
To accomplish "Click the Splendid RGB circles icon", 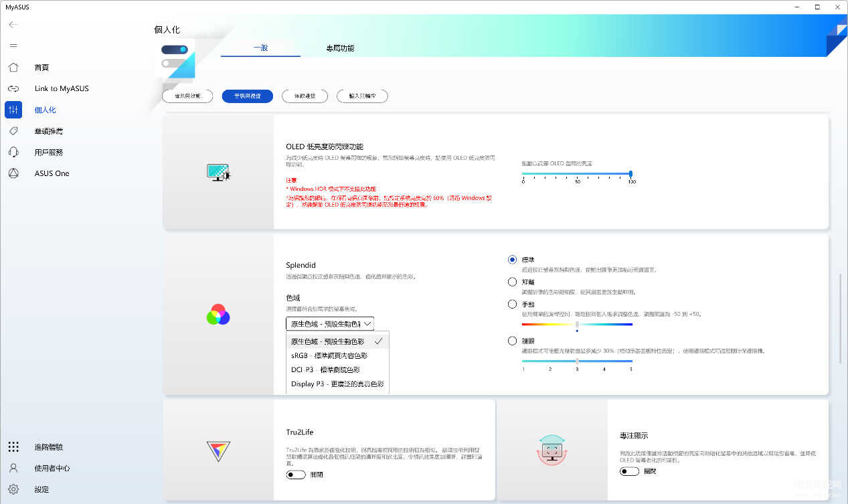I will point(218,314).
